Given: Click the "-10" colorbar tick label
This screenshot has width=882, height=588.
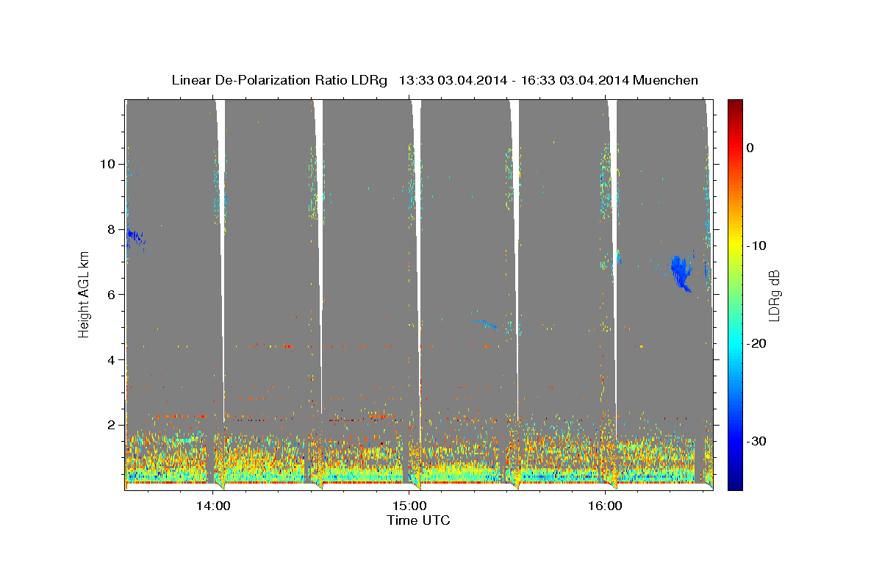Looking at the screenshot, I should [757, 245].
